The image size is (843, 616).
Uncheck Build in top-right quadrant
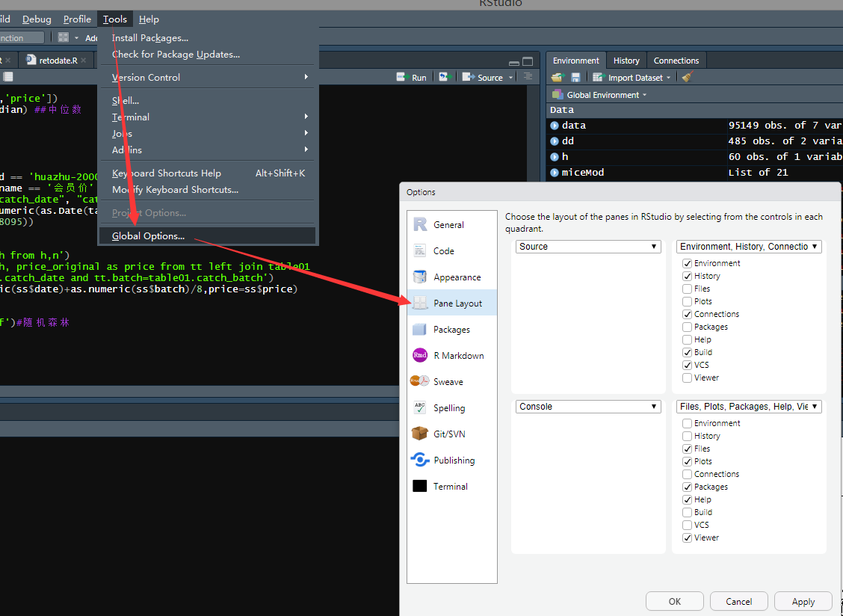click(x=687, y=352)
